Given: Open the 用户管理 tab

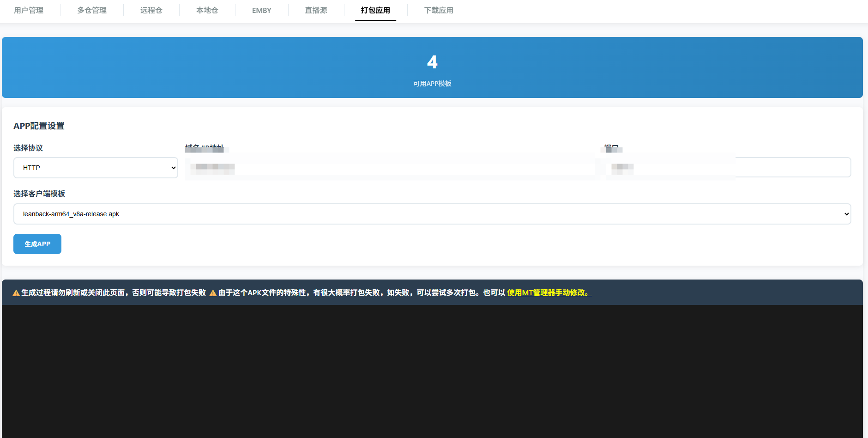Looking at the screenshot, I should point(29,10).
